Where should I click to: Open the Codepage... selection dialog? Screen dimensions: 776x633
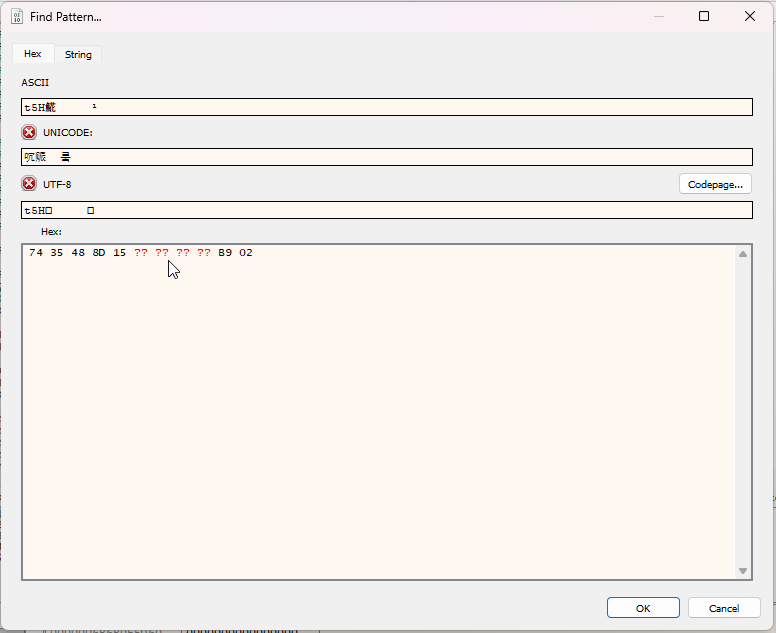click(715, 184)
